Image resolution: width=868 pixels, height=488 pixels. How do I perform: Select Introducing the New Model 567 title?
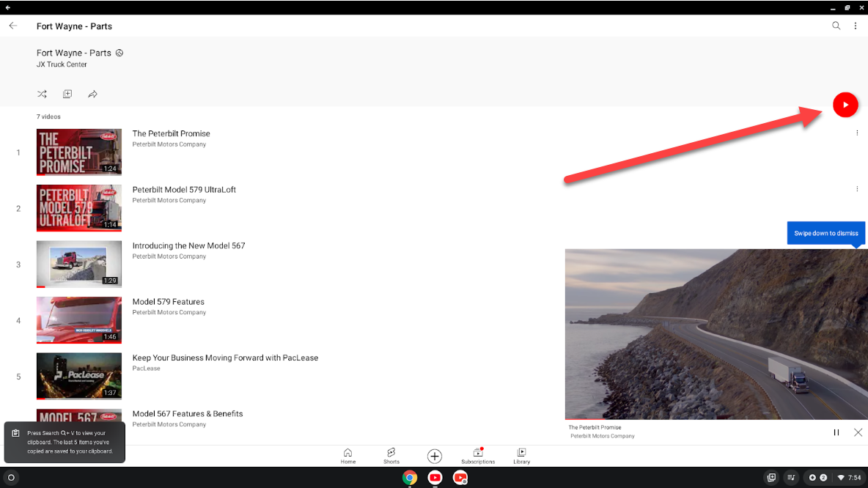coord(188,245)
